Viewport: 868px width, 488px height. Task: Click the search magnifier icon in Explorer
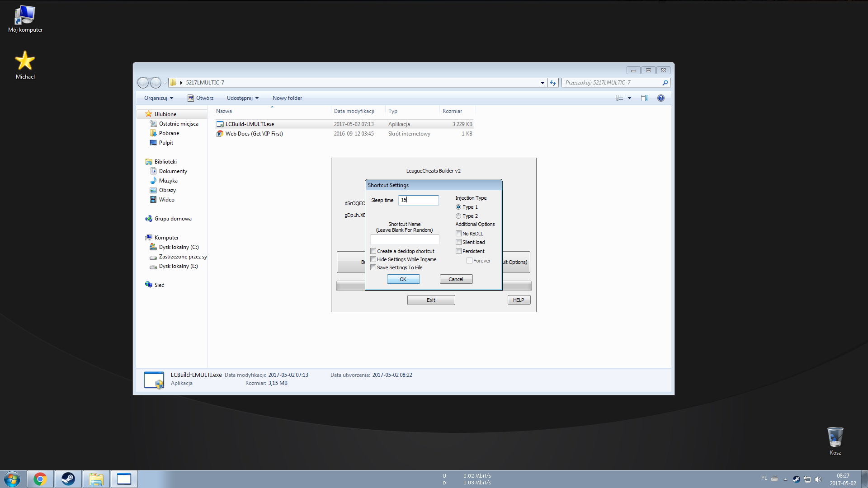(665, 83)
